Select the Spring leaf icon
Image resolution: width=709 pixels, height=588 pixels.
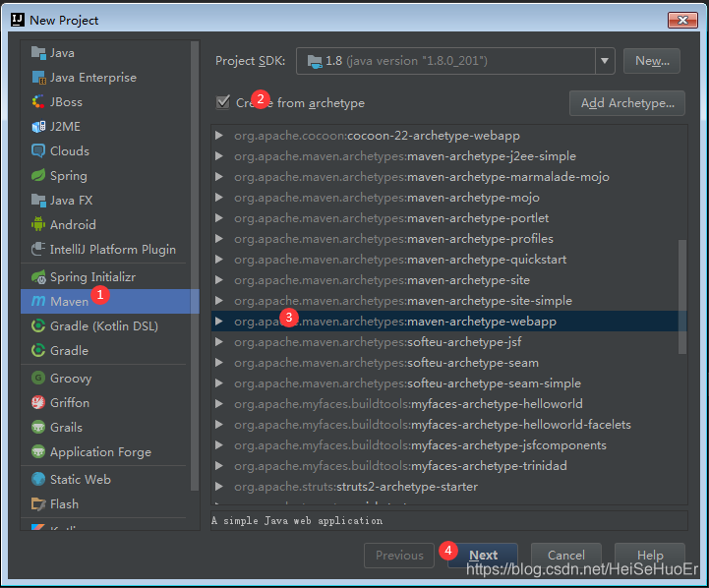tap(38, 175)
